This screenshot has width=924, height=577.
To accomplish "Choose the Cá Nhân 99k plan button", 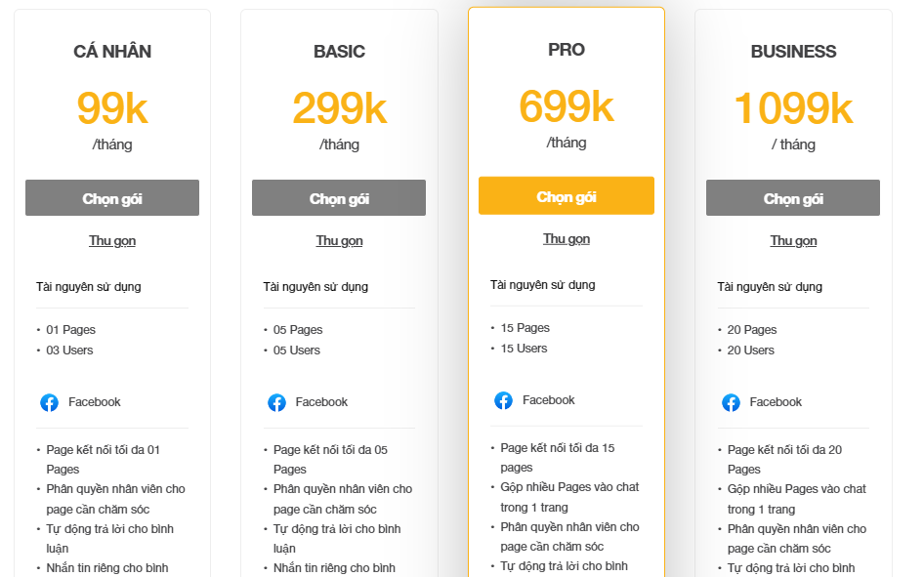I will (112, 198).
